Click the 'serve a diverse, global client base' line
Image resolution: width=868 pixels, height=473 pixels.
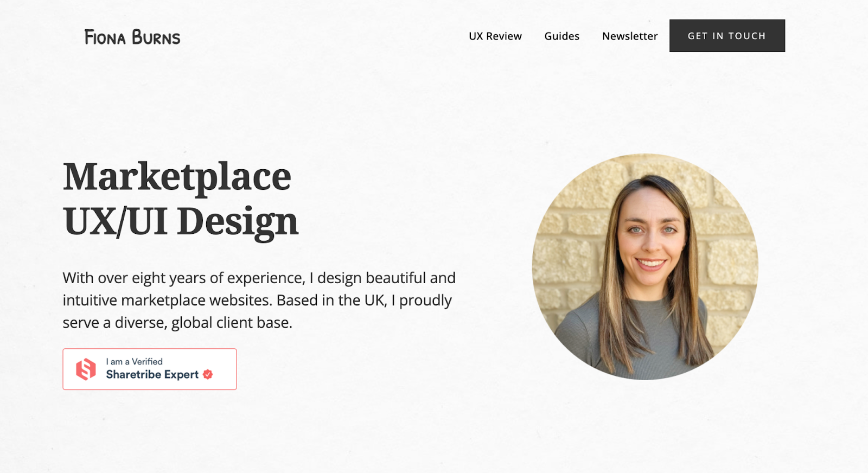tap(177, 322)
